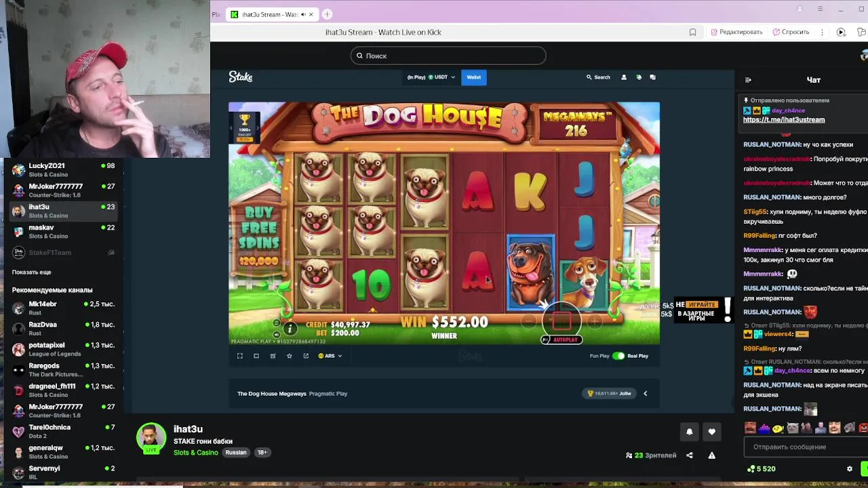
Task: Open the game info (i) button
Action: (x=290, y=329)
